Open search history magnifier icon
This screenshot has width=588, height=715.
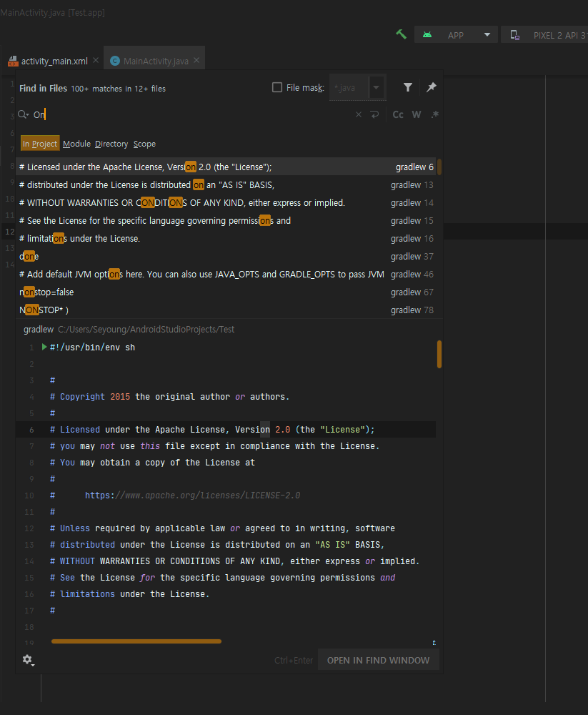[x=24, y=114]
